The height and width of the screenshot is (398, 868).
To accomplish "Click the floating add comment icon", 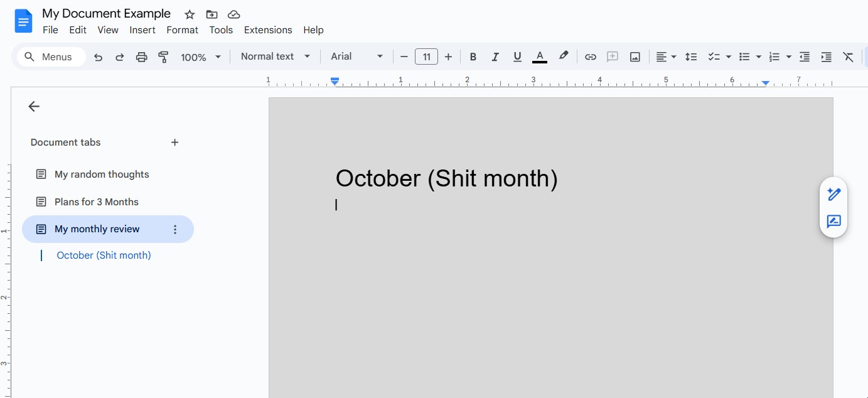I will coord(833,222).
